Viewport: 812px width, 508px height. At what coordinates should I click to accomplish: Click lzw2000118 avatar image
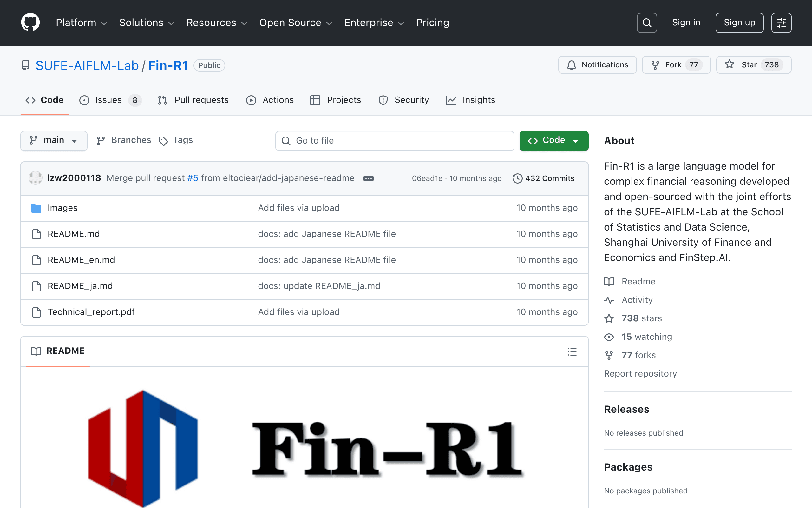(35, 178)
